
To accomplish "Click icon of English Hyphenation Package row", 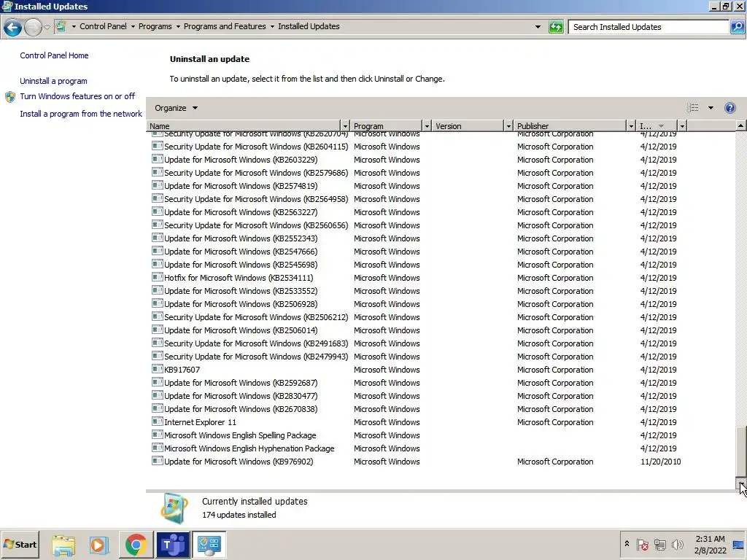I will 158,448.
